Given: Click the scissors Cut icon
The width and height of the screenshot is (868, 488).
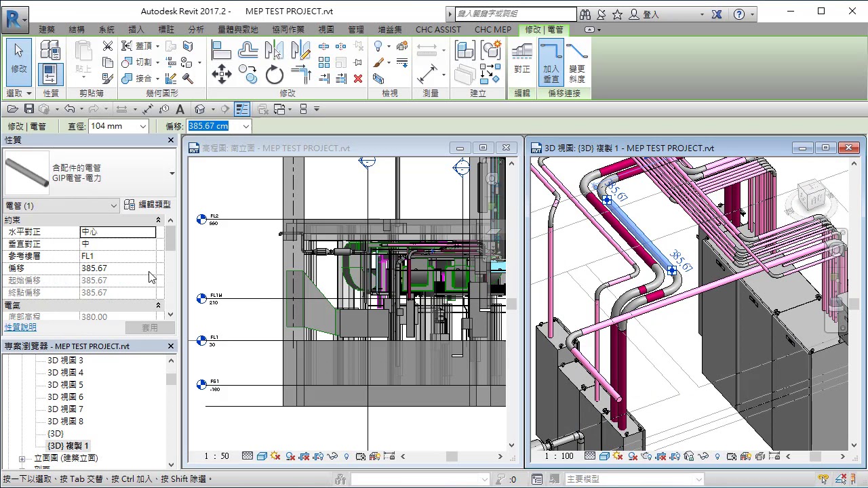Looking at the screenshot, I should (x=108, y=46).
